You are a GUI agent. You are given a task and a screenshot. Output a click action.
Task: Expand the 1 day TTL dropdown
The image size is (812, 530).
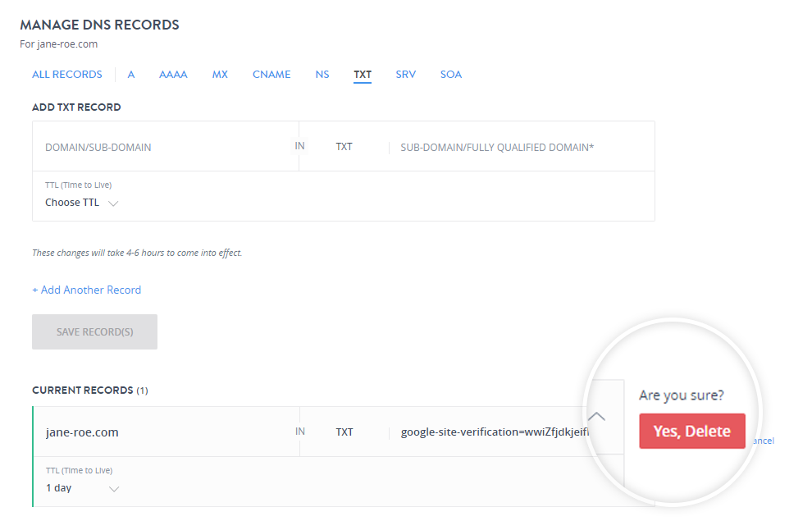(x=82, y=488)
